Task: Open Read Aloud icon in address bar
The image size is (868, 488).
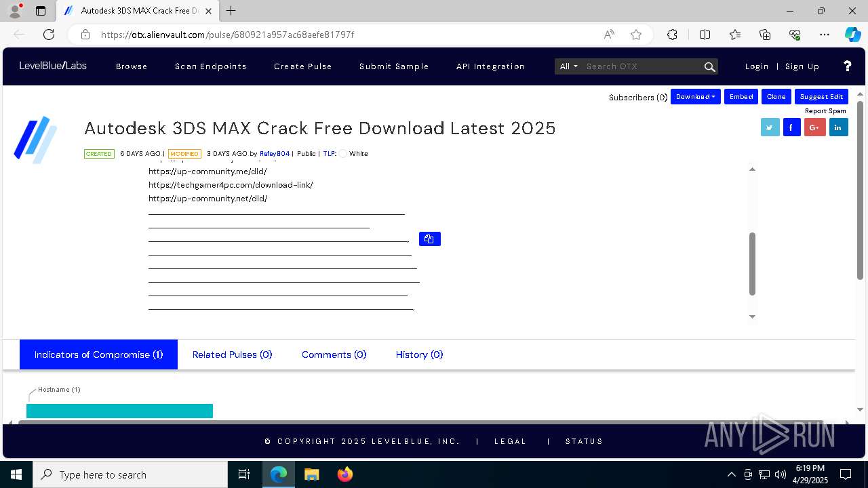Action: 609,35
